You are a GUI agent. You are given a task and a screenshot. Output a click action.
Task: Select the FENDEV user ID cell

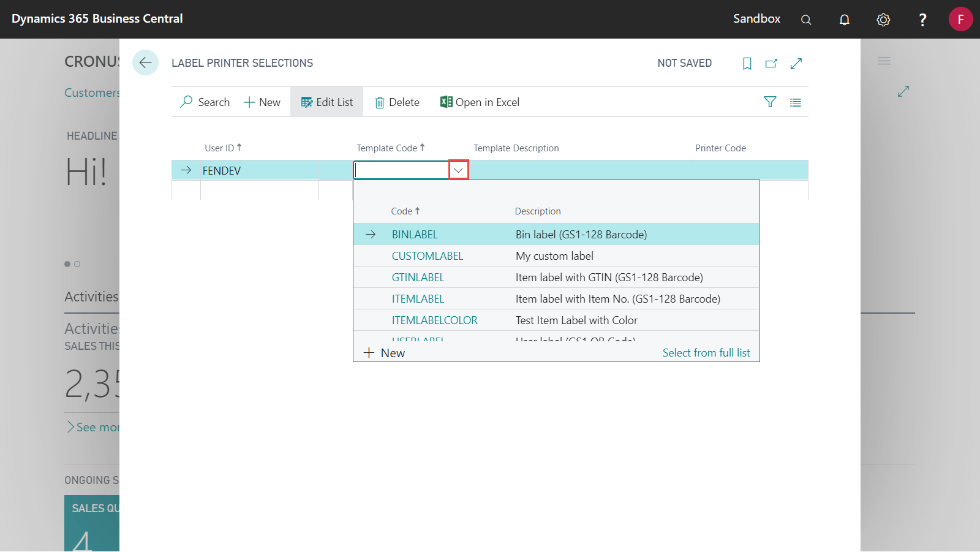pos(259,170)
